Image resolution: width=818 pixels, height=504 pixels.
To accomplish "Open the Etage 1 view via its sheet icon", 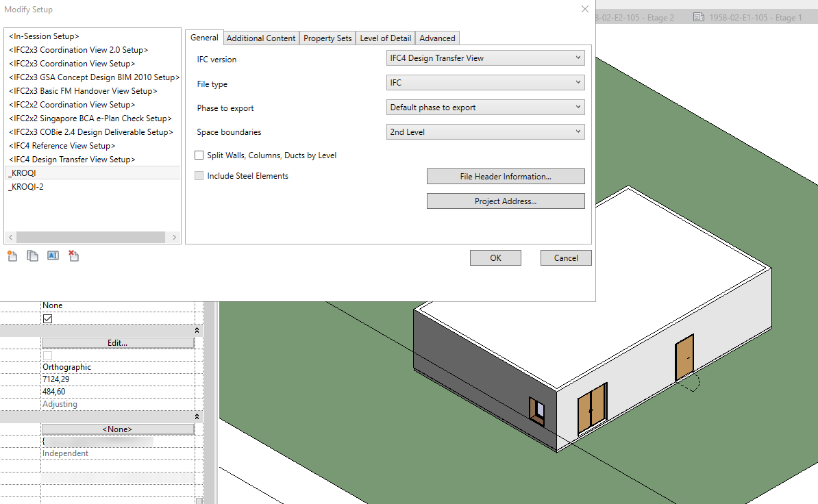I will 700,18.
